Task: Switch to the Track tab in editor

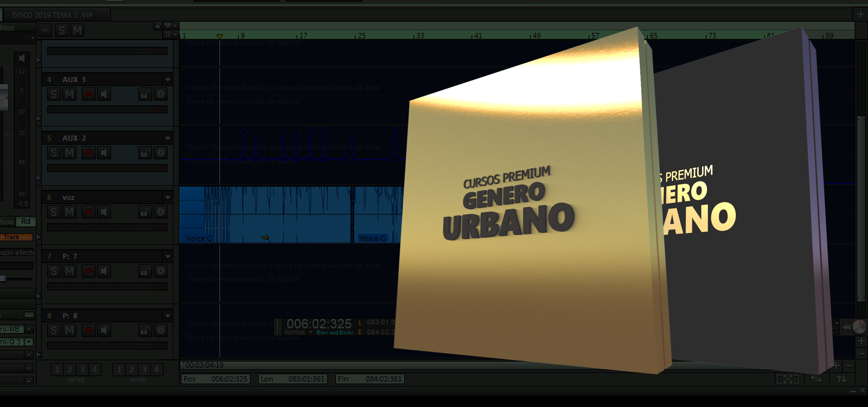Action: point(16,237)
